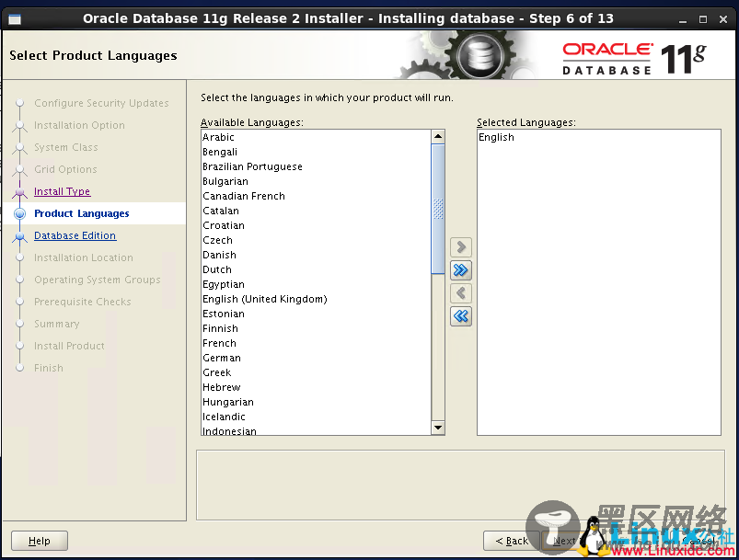Image resolution: width=739 pixels, height=560 pixels.
Task: Click the empty message panel below lists
Action: pos(460,486)
